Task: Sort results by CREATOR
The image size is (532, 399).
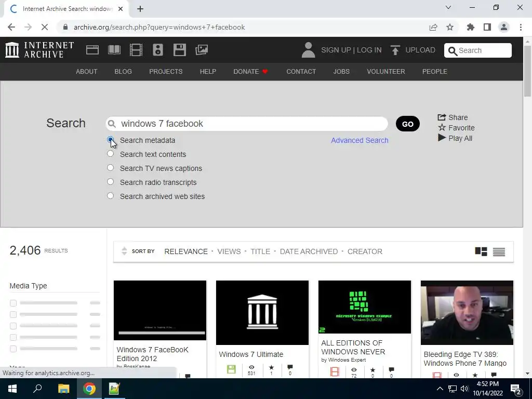Action: tap(365, 251)
